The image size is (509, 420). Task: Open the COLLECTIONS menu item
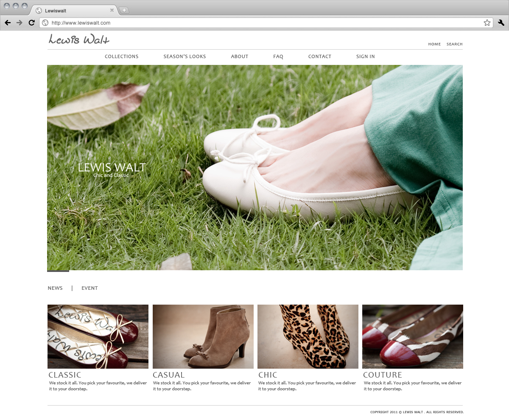coord(122,56)
